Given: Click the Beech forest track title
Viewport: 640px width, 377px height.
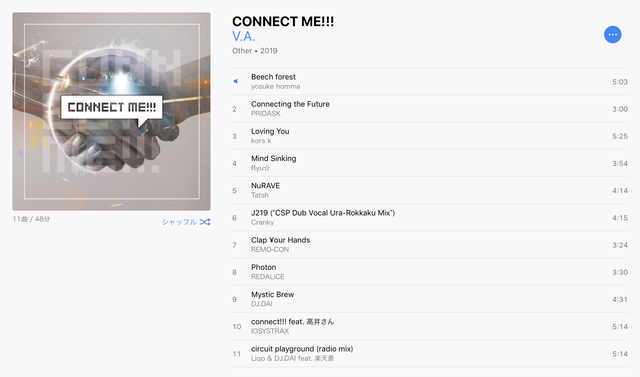Looking at the screenshot, I should (273, 77).
